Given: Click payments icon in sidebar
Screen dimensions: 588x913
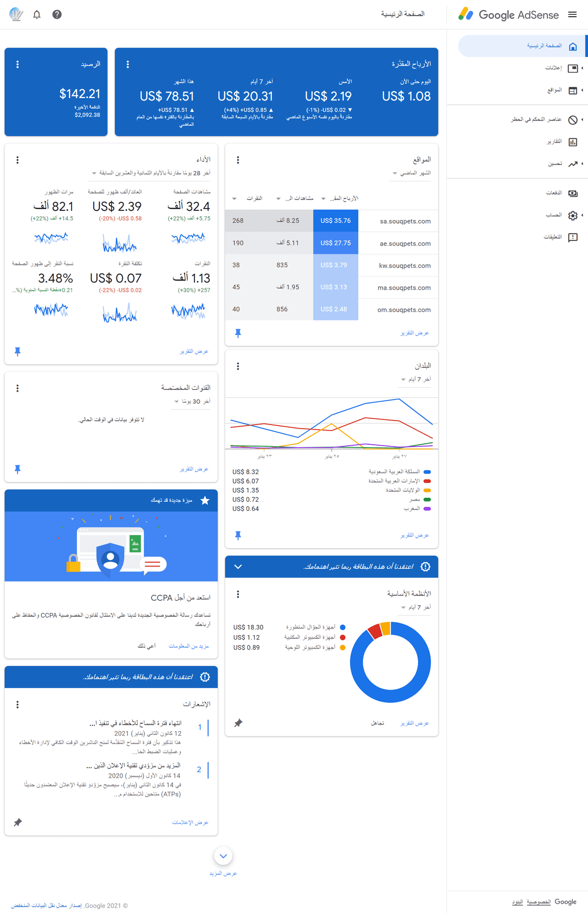Looking at the screenshot, I should pos(573,193).
